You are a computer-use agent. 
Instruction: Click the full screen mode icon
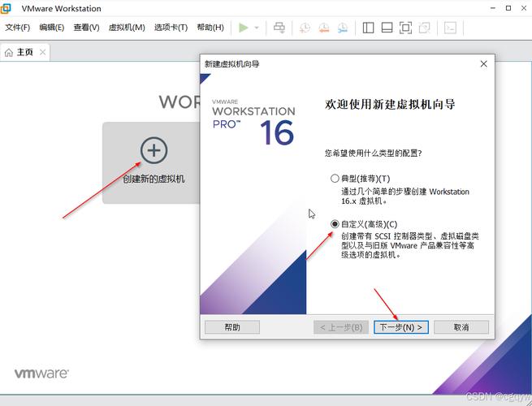(405, 28)
